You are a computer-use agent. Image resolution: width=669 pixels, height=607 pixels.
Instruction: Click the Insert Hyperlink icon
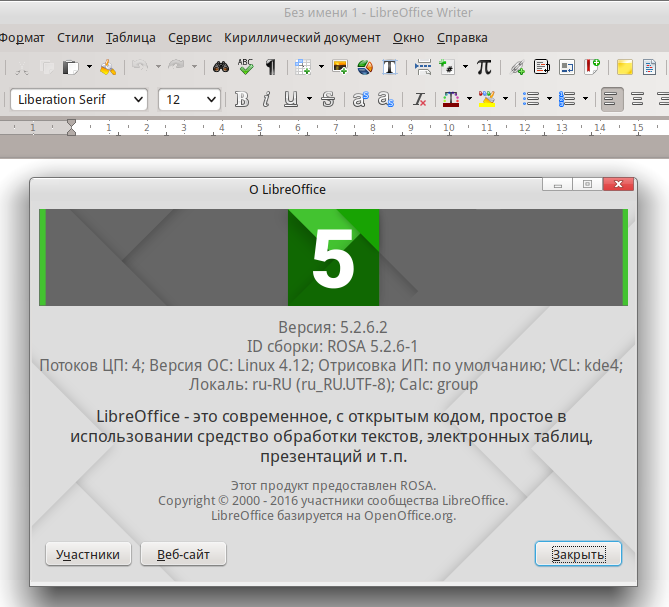(517, 67)
